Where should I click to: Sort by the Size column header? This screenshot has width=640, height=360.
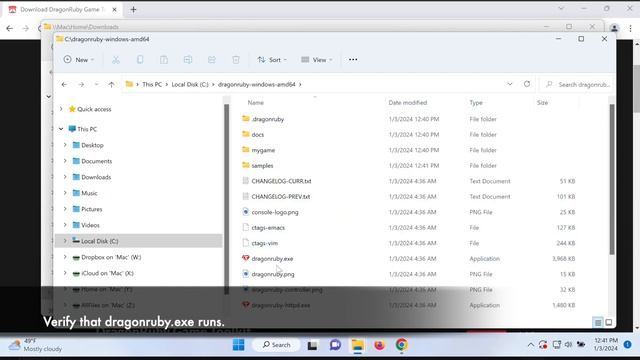(542, 103)
